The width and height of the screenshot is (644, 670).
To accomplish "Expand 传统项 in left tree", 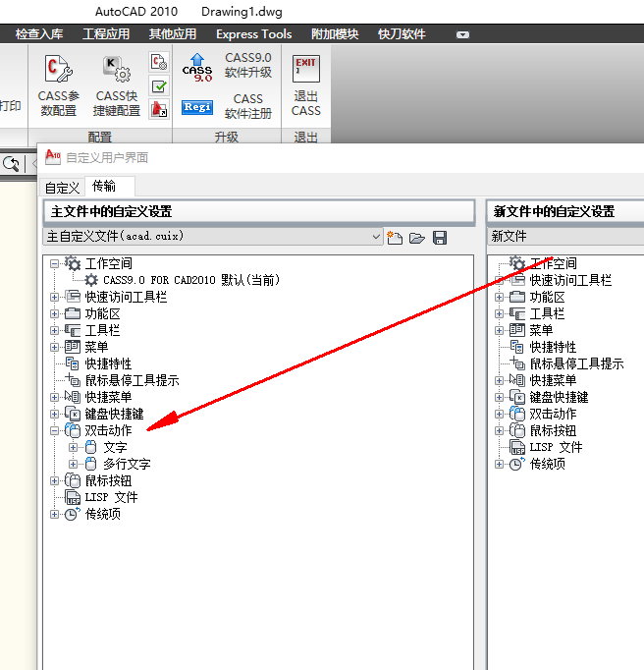I will click(54, 514).
